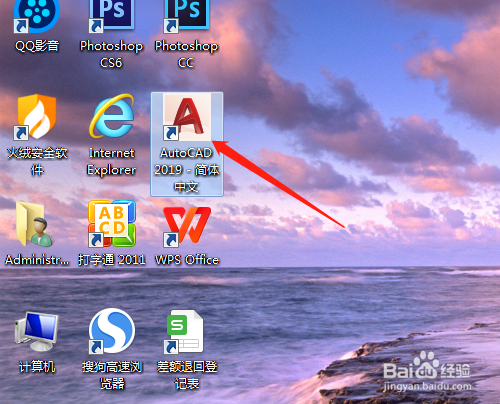Click the "差额退回登记表" file name label
The width and height of the screenshot is (500, 404).
point(187,375)
